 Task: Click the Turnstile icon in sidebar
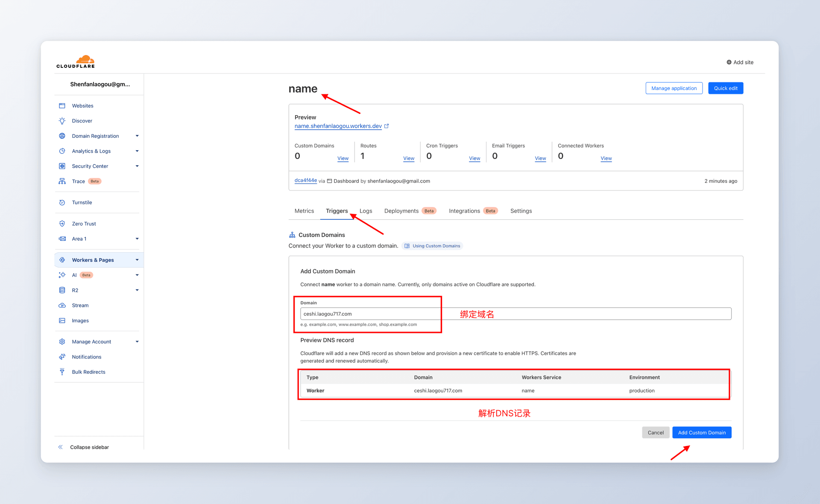[62, 202]
